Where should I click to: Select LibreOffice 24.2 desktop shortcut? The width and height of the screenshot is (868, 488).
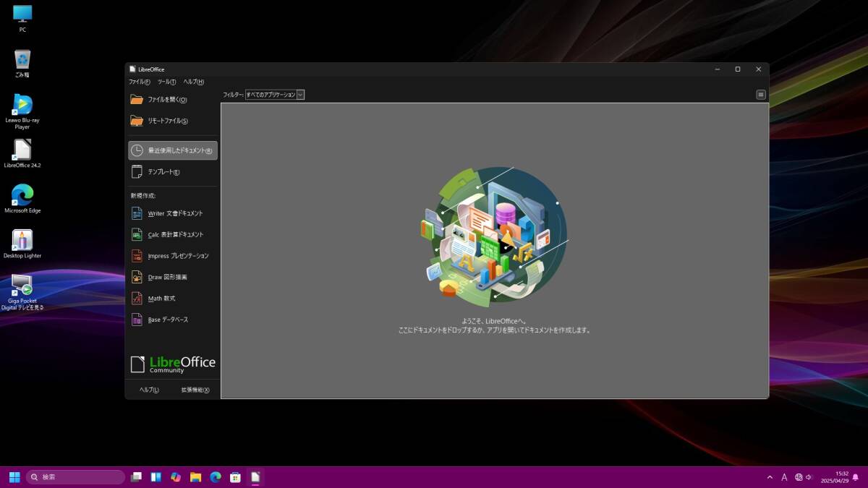22,153
